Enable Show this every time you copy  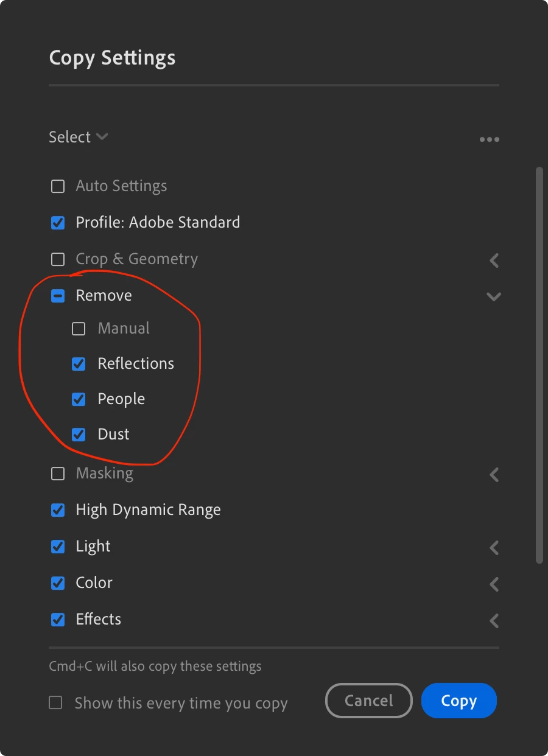(55, 703)
